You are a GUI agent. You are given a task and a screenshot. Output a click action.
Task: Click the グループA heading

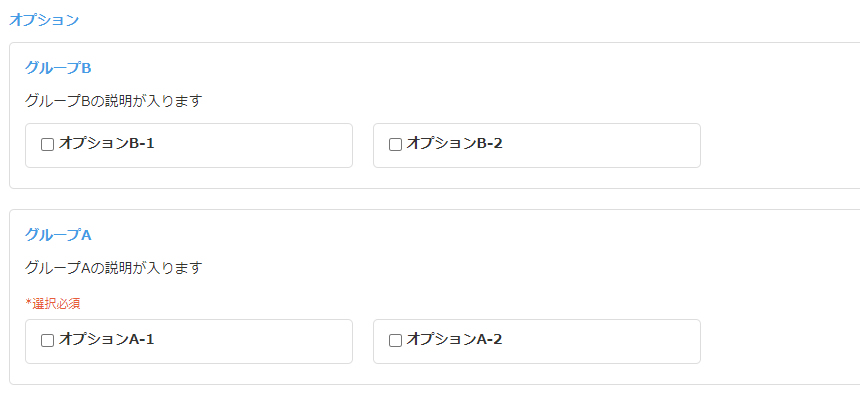[58, 235]
